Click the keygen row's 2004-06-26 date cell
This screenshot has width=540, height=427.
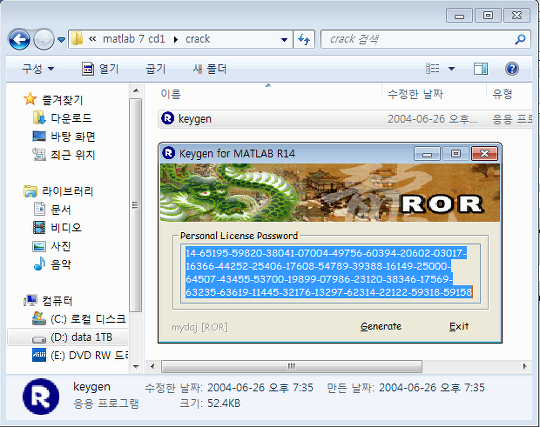[432, 119]
